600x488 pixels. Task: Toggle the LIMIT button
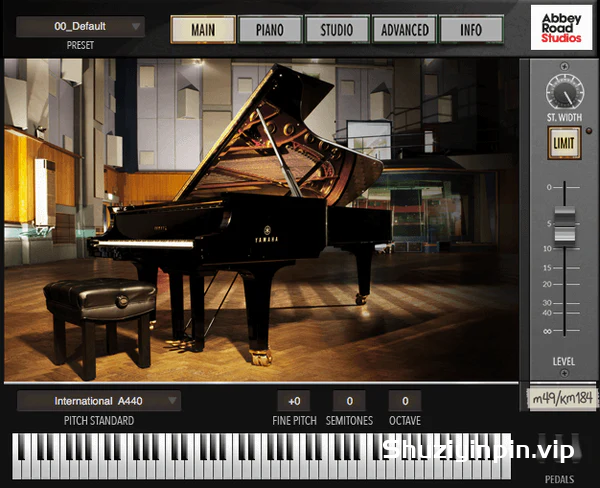564,143
